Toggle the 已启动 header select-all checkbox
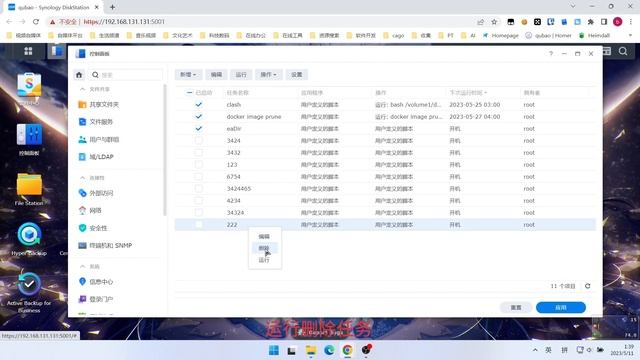The width and height of the screenshot is (640, 360). coord(189,93)
